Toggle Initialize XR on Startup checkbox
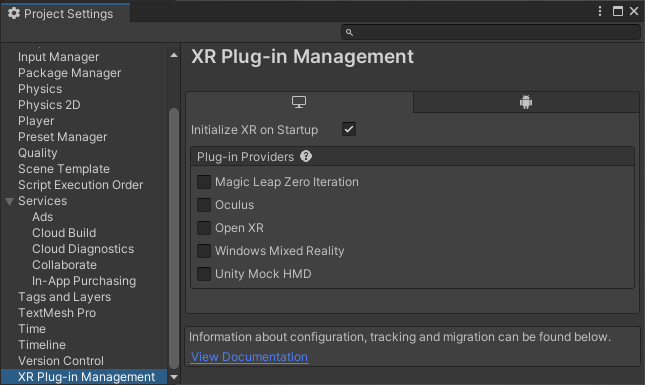Screen dimensions: 645x385 (x=349, y=129)
